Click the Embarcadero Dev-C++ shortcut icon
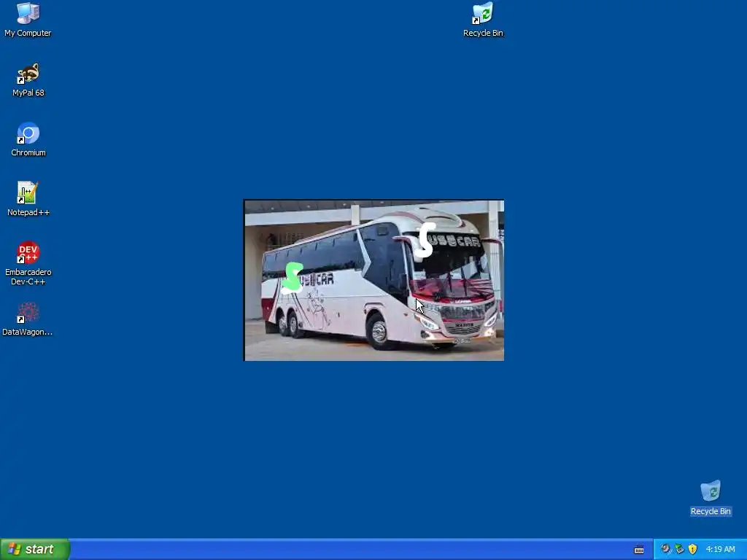The image size is (747, 560). (28, 253)
